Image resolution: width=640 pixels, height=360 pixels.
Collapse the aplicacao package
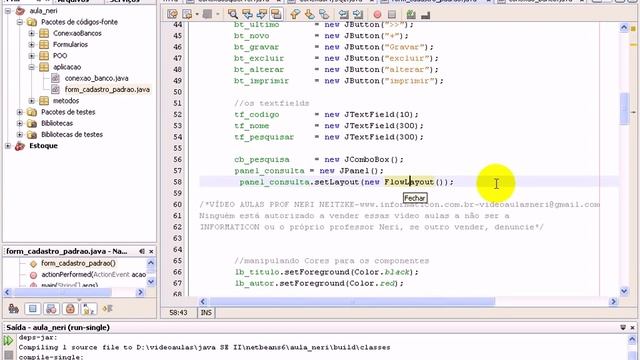pos(31,67)
